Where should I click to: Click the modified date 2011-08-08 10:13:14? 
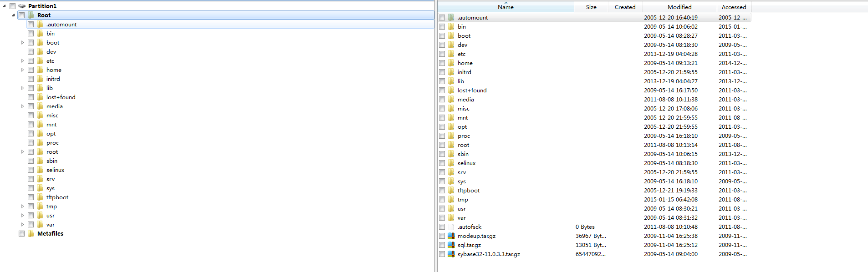point(670,145)
